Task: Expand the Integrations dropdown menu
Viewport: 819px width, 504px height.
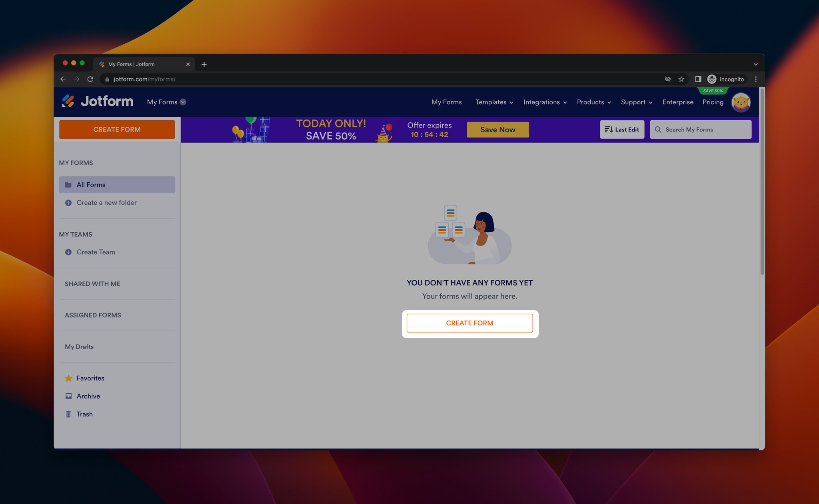Action: [543, 102]
